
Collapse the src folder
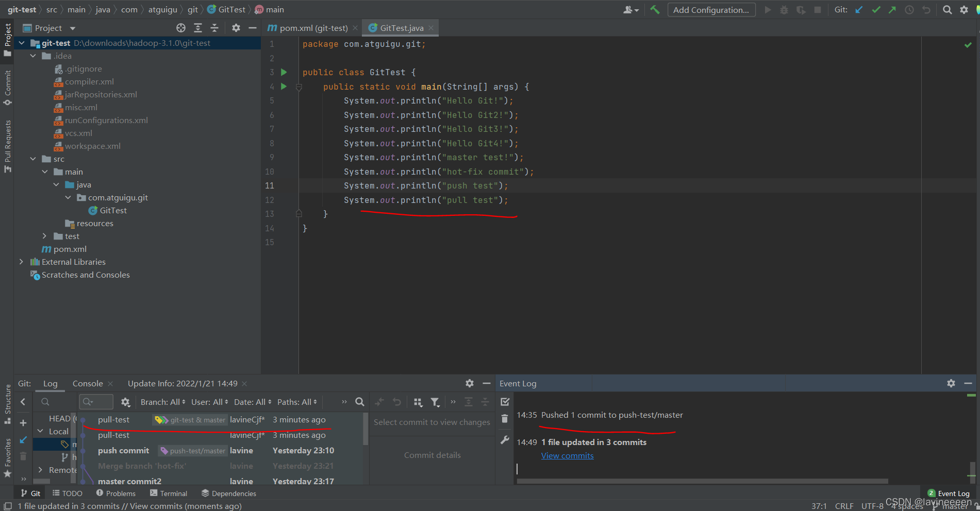coord(34,159)
